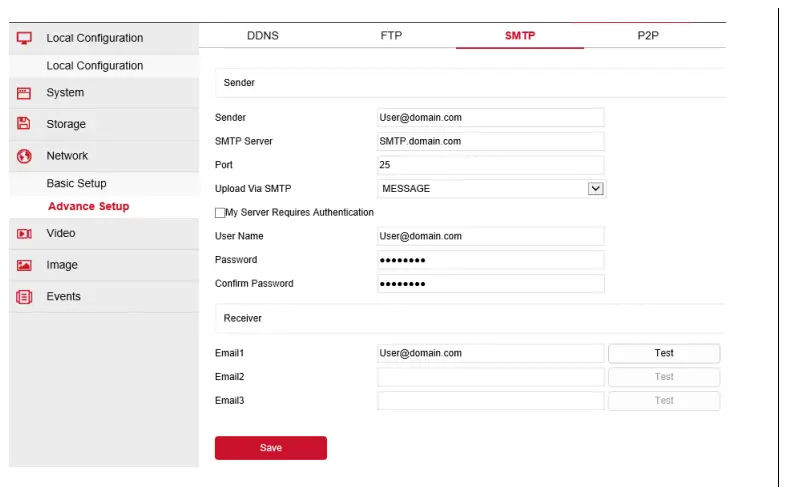Open the P2P tab
Image resolution: width=786 pixels, height=503 pixels.
(x=648, y=36)
